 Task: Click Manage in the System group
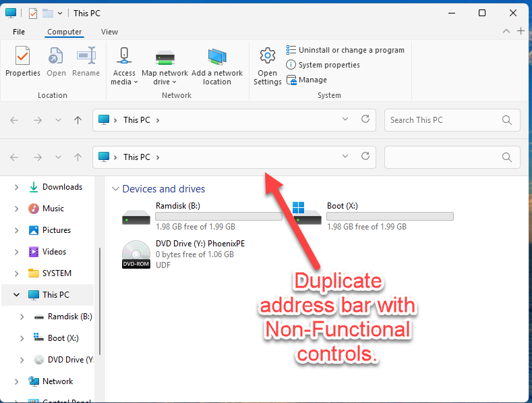307,80
